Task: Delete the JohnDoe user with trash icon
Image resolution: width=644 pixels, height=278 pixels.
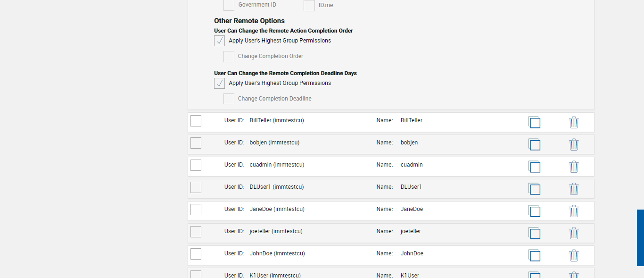Action: pos(574,255)
